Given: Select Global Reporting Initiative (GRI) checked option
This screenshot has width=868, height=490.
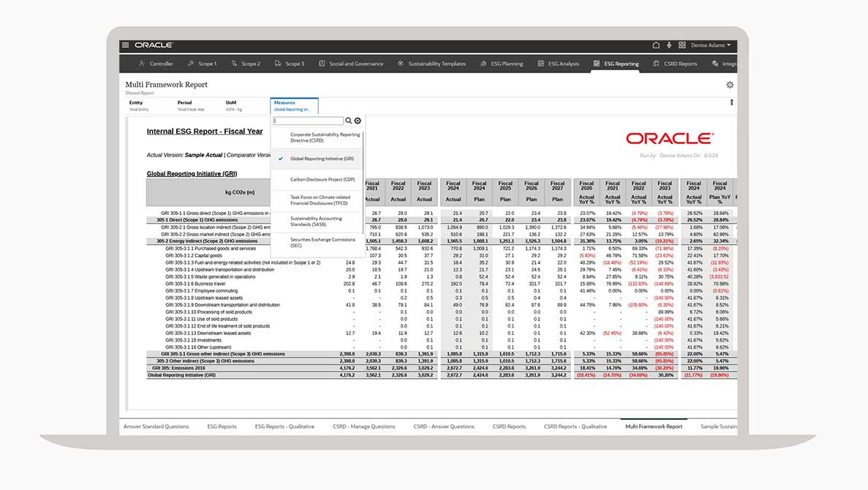Looking at the screenshot, I should tap(322, 158).
